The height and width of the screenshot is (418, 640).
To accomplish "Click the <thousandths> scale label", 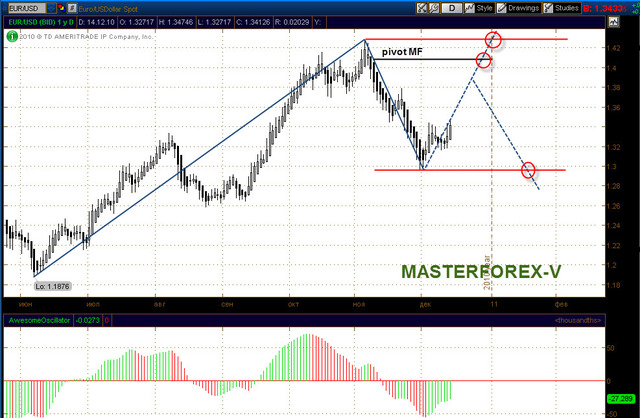I will pos(578,320).
